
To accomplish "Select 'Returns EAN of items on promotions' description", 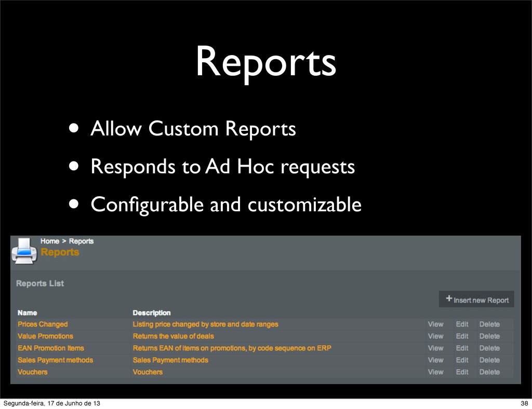I will pyautogui.click(x=232, y=348).
